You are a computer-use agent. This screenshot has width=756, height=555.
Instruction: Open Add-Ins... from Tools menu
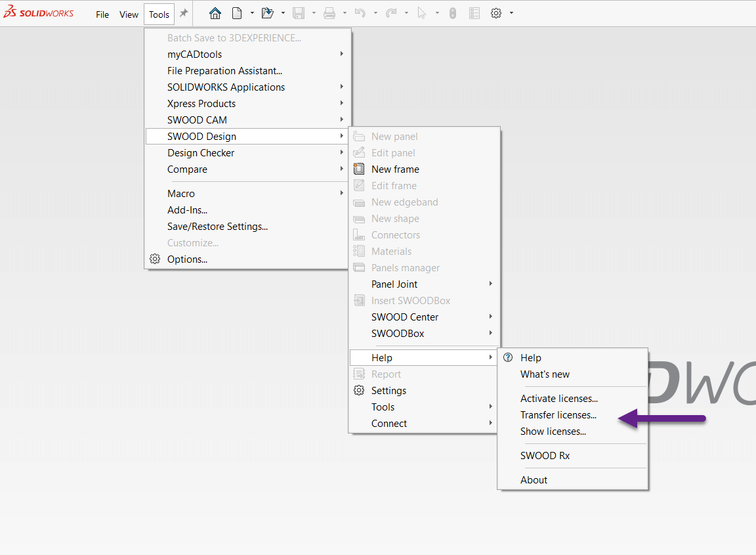[x=187, y=210]
